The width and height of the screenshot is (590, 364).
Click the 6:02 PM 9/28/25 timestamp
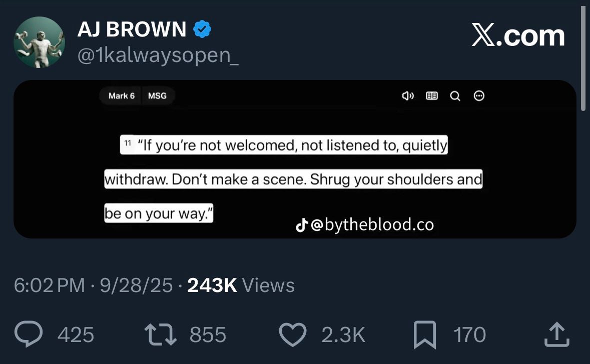point(93,285)
